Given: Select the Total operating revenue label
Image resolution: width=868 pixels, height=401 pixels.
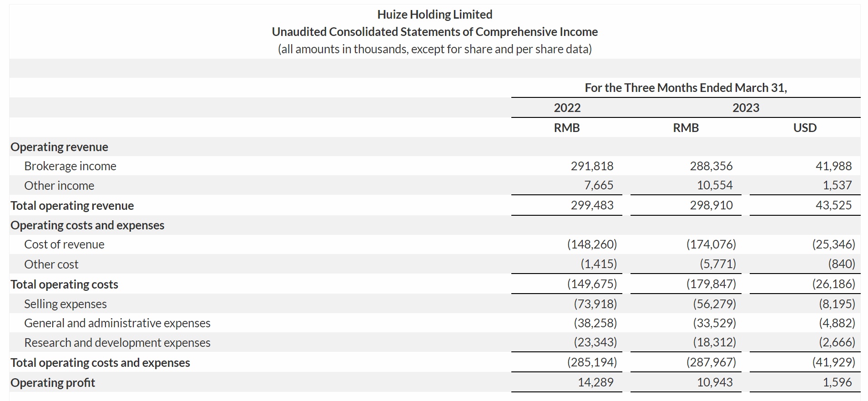Looking at the screenshot, I should [72, 206].
